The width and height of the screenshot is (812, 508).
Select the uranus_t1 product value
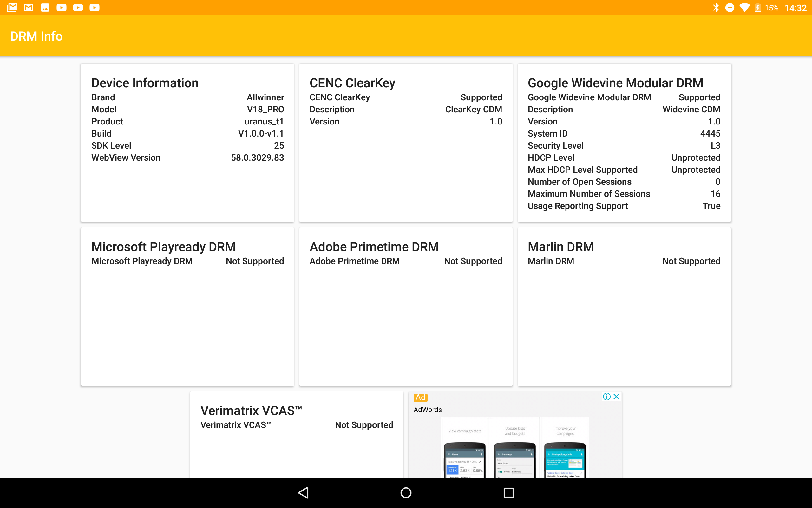pyautogui.click(x=264, y=121)
